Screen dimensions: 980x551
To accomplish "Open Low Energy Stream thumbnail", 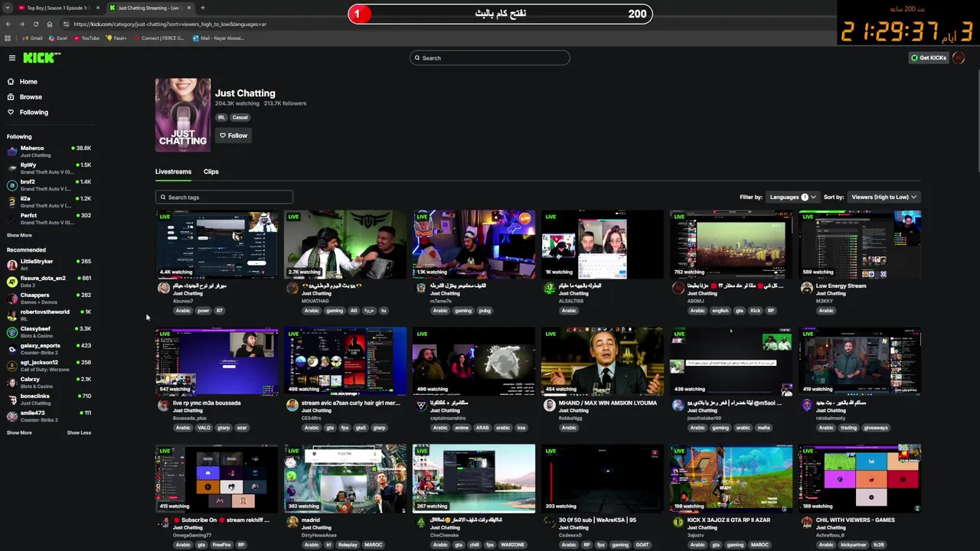I will tap(860, 244).
